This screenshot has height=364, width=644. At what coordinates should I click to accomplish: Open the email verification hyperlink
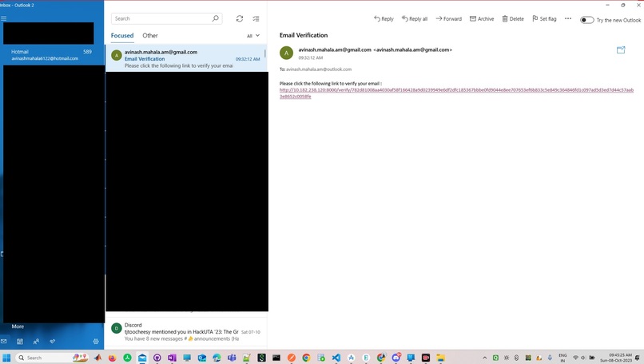[456, 93]
